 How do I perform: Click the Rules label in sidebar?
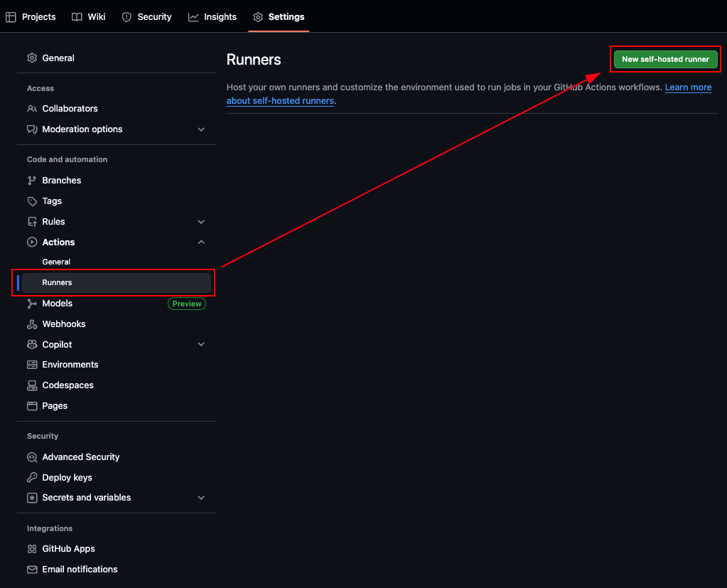click(x=53, y=222)
